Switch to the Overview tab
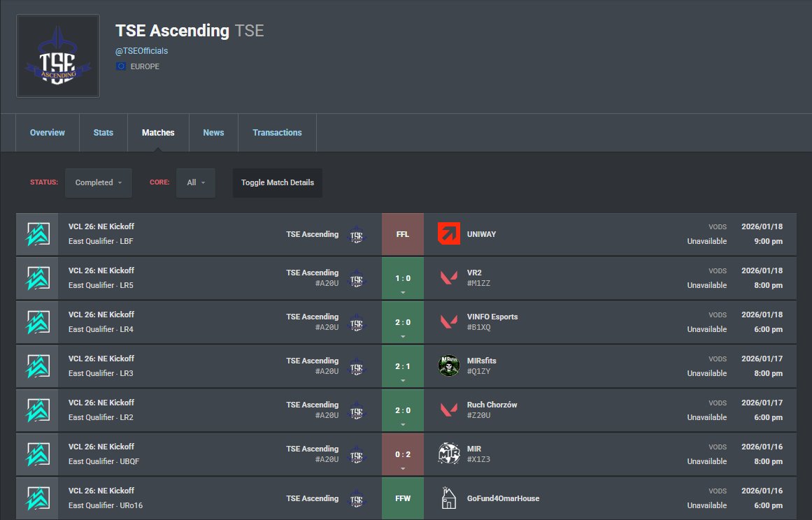This screenshot has width=812, height=520. coord(47,133)
